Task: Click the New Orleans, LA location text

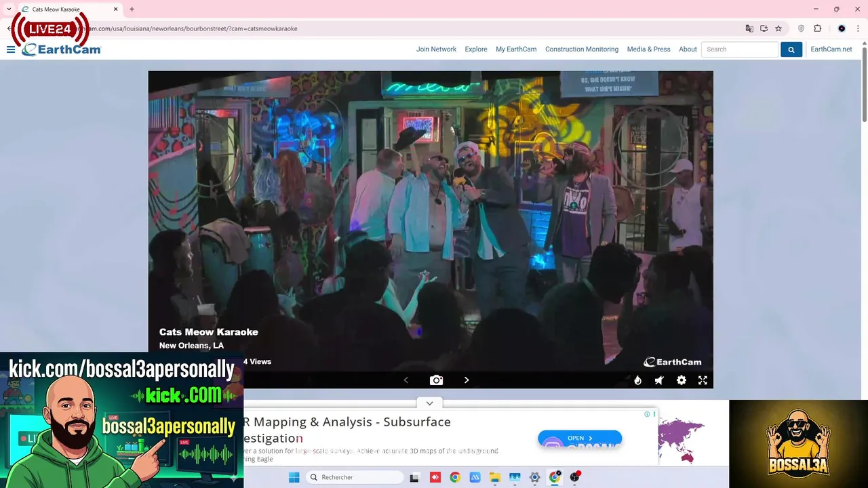Action: click(191, 346)
